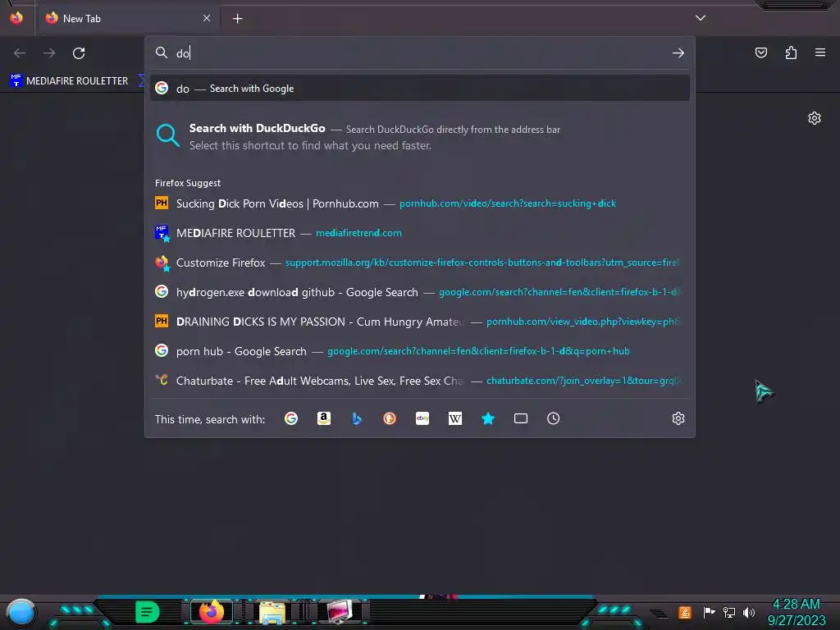Click the Firefox taskbar button
Screen dimensions: 840x630
click(212, 612)
